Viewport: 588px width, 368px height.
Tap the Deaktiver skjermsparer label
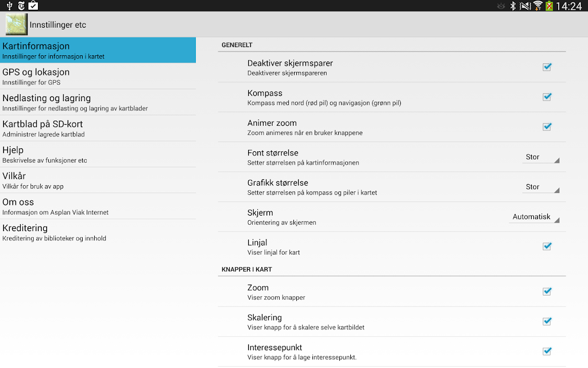click(x=290, y=63)
